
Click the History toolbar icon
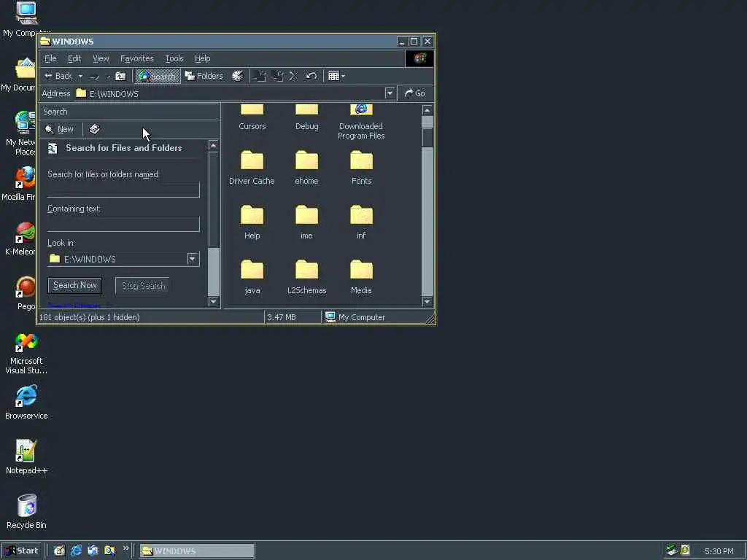pos(237,76)
